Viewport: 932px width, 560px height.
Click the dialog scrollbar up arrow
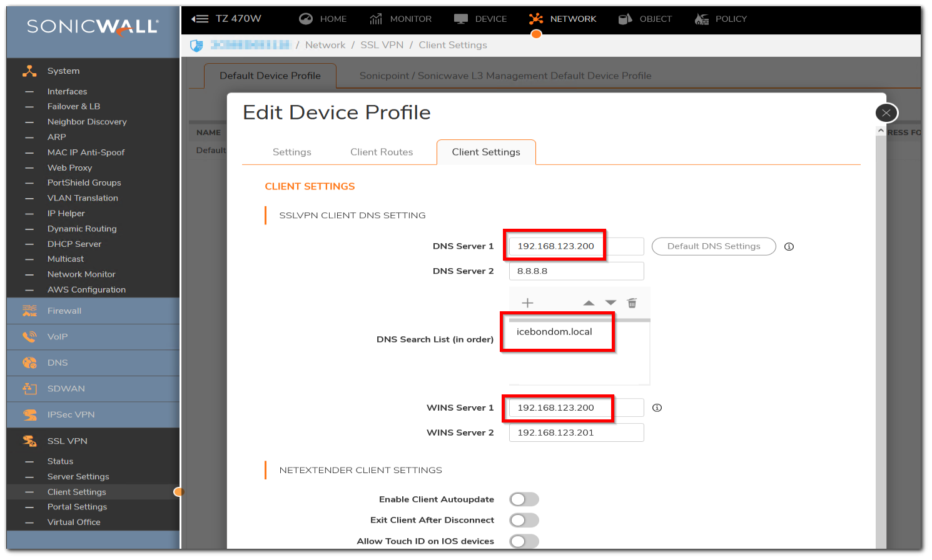pyautogui.click(x=881, y=131)
